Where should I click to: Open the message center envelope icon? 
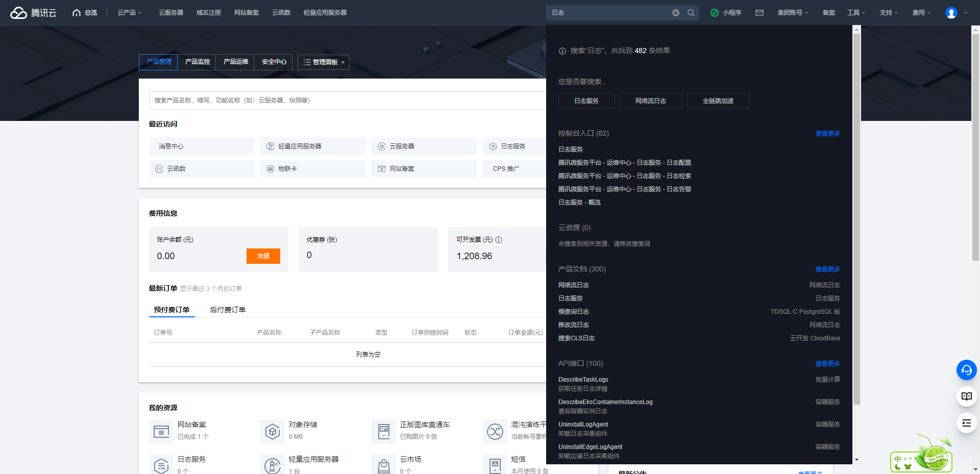[x=759, y=13]
